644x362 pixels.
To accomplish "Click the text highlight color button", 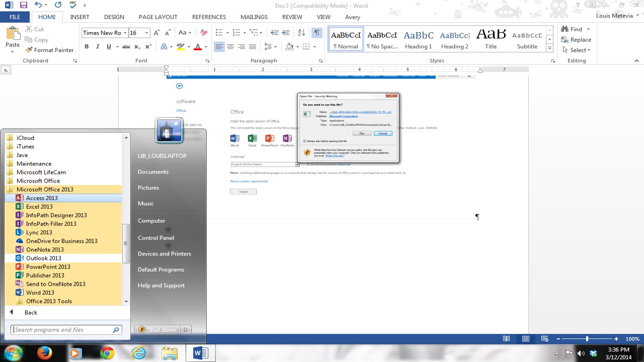I will pyautogui.click(x=180, y=47).
